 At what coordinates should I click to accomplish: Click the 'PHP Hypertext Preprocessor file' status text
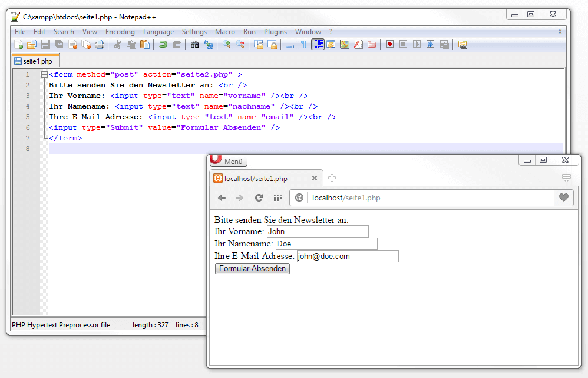[x=61, y=325]
